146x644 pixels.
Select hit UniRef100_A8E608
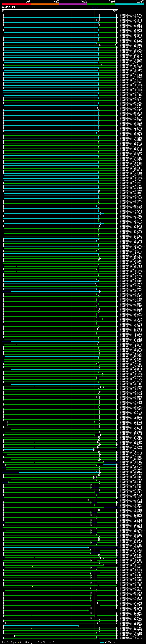tap(131, 565)
